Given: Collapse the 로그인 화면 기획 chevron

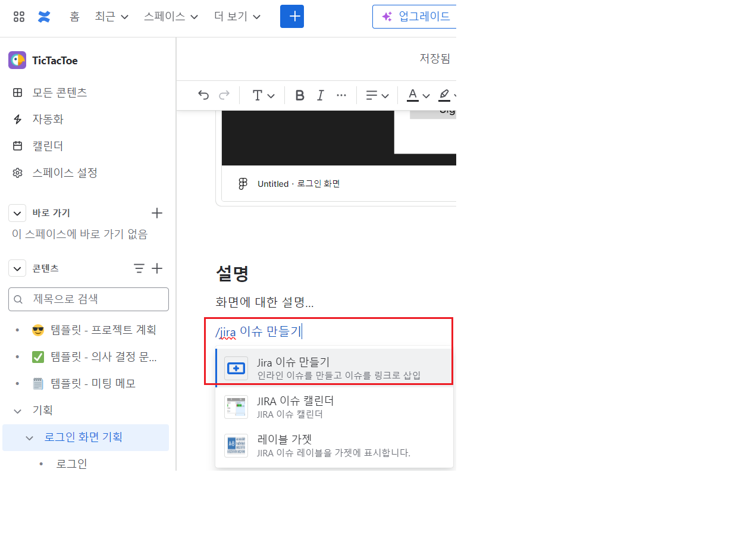Looking at the screenshot, I should (x=30, y=437).
